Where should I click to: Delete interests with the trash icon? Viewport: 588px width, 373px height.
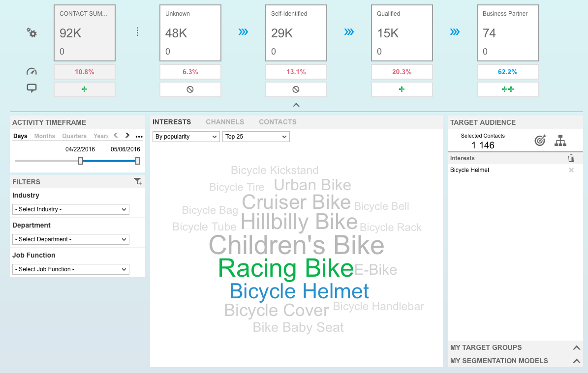tap(571, 158)
